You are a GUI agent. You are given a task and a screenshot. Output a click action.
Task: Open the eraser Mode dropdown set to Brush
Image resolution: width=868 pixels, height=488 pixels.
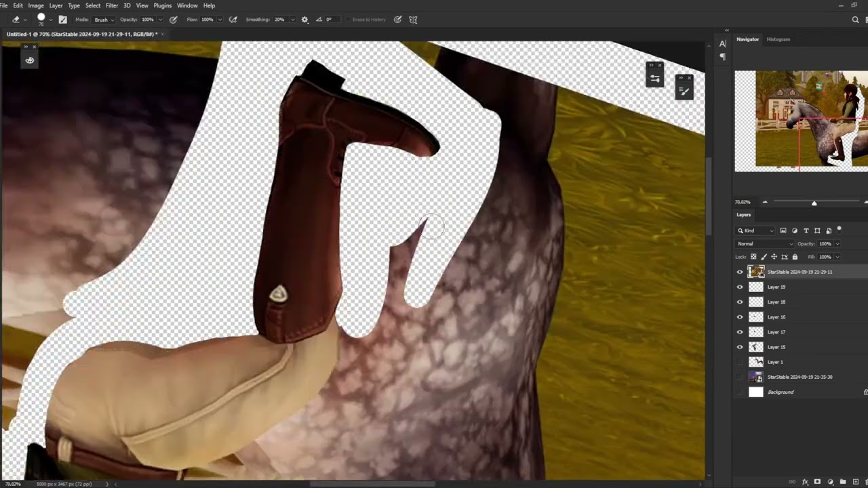pyautogui.click(x=104, y=20)
